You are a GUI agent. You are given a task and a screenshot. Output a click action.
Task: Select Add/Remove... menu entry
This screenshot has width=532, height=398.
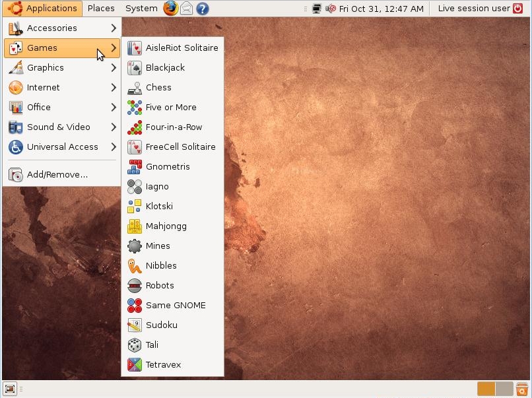[x=62, y=175]
